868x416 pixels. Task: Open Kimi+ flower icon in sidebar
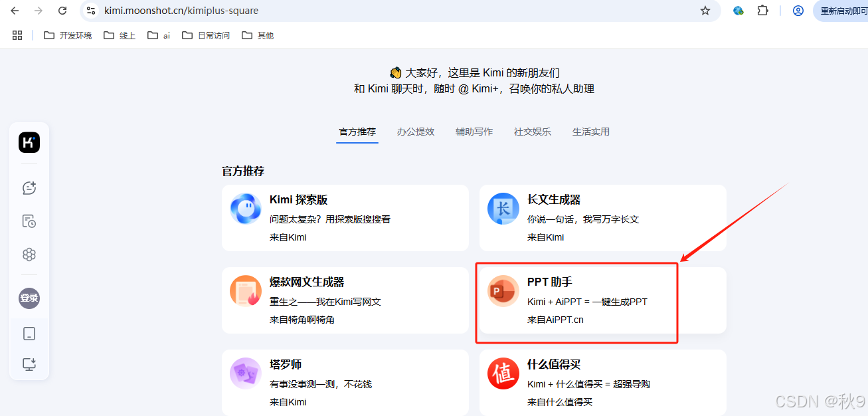pos(29,255)
